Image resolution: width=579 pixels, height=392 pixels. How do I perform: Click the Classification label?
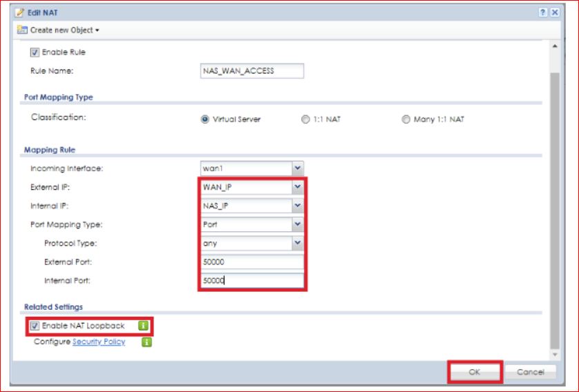point(58,117)
